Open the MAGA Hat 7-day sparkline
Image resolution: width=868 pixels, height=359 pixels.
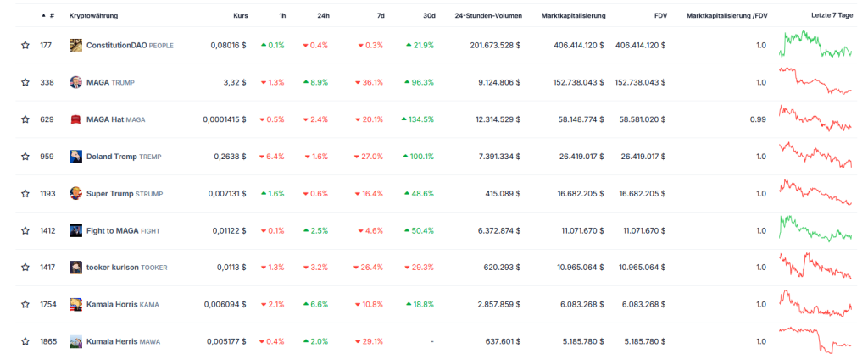815,118
